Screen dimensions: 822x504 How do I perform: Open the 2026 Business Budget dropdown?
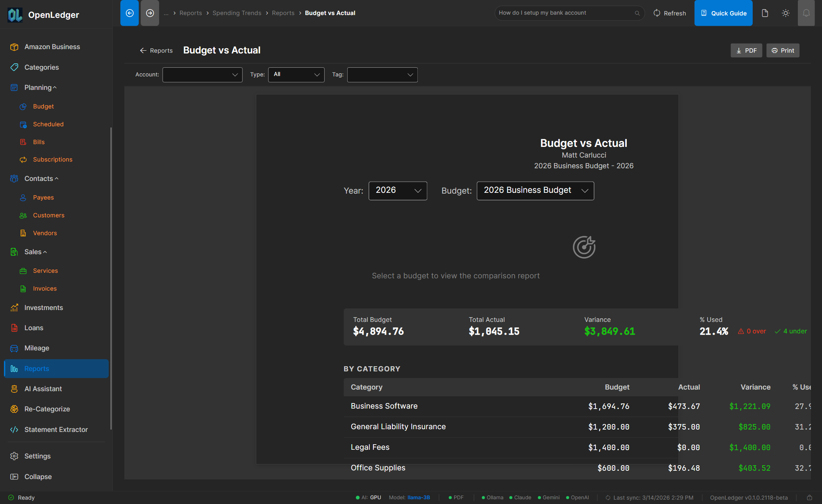click(535, 190)
